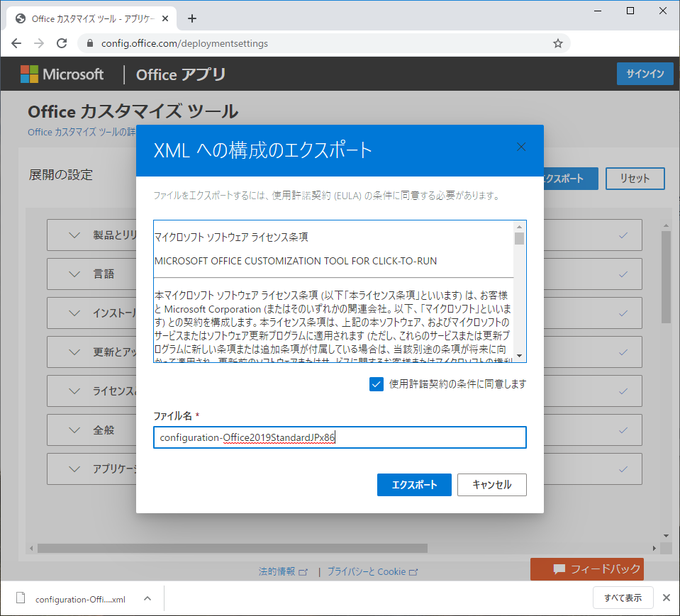This screenshot has height=616, width=680.
Task: Click the フィードバック button
Action: (x=587, y=569)
